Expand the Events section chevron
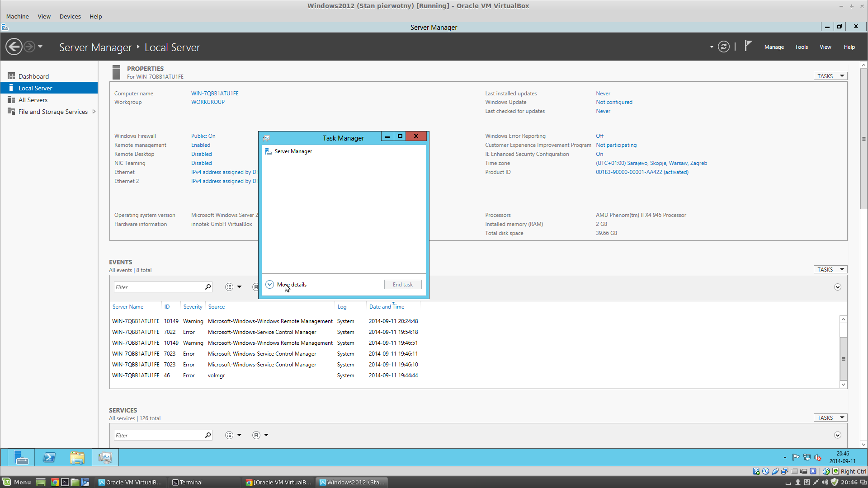The width and height of the screenshot is (868, 488). 838,287
